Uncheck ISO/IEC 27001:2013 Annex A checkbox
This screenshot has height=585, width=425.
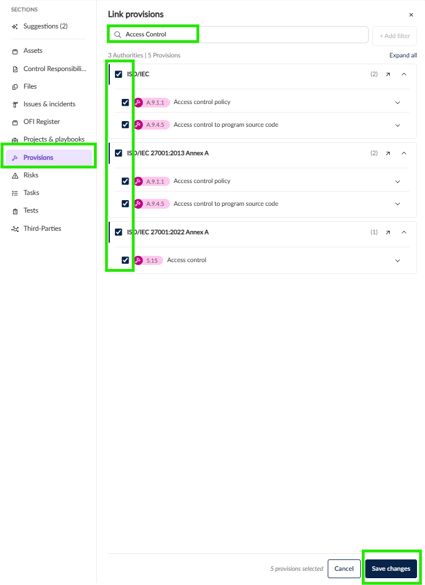point(119,153)
